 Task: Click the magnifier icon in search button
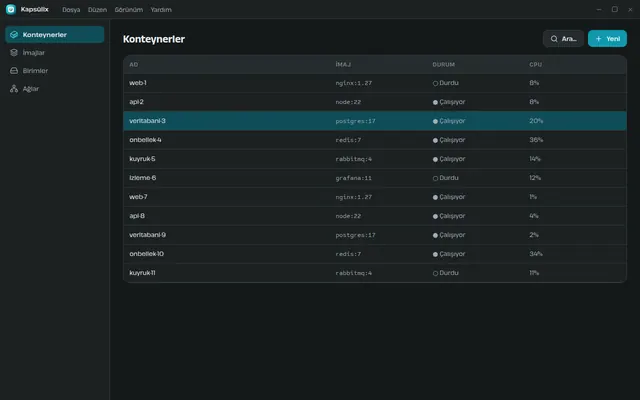point(554,39)
